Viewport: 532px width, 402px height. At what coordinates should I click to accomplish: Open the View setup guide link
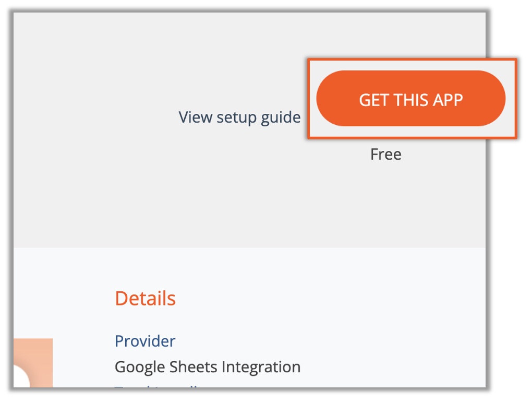(x=239, y=117)
